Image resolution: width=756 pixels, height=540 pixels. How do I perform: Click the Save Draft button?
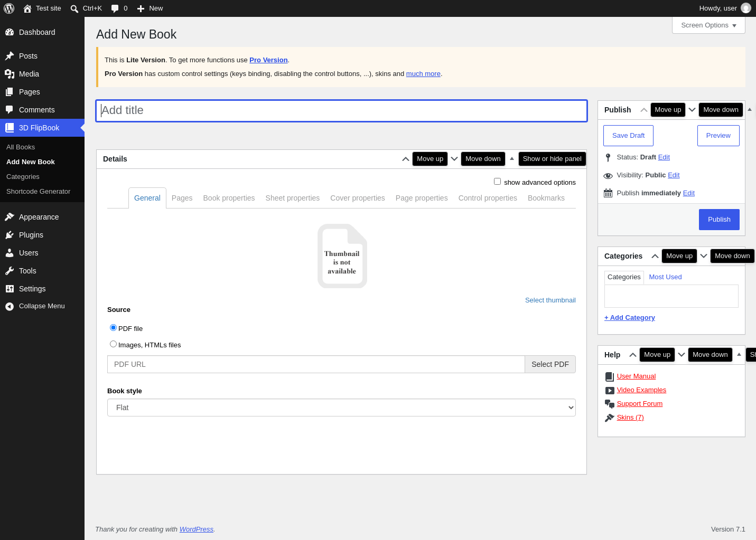coord(628,136)
